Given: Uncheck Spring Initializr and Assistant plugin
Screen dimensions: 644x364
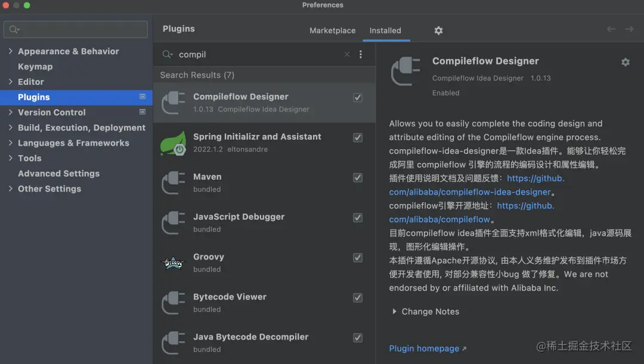Looking at the screenshot, I should (358, 138).
